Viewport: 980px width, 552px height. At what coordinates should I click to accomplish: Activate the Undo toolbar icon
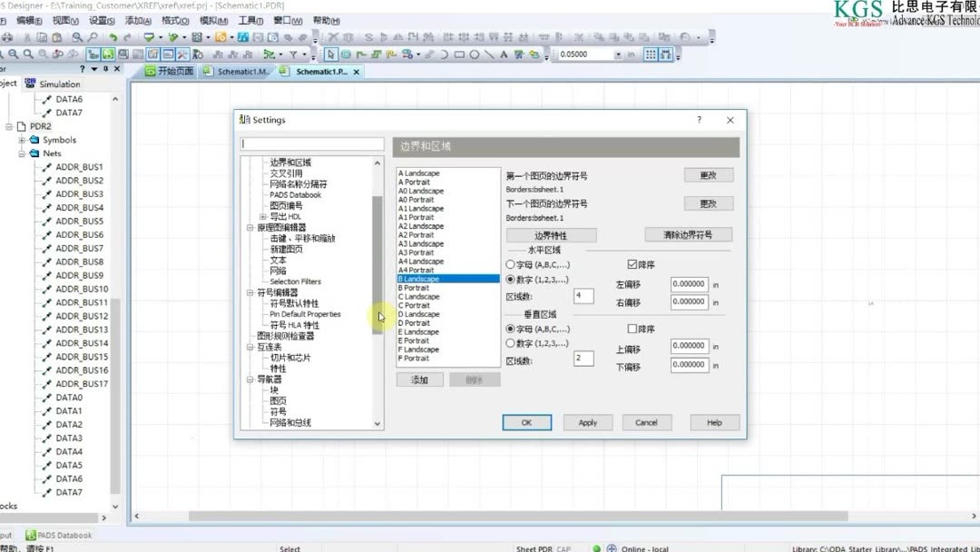click(x=111, y=38)
